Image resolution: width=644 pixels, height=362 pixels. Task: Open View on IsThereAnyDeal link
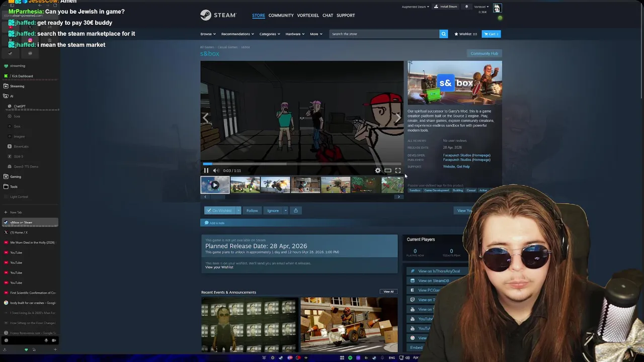point(439,271)
